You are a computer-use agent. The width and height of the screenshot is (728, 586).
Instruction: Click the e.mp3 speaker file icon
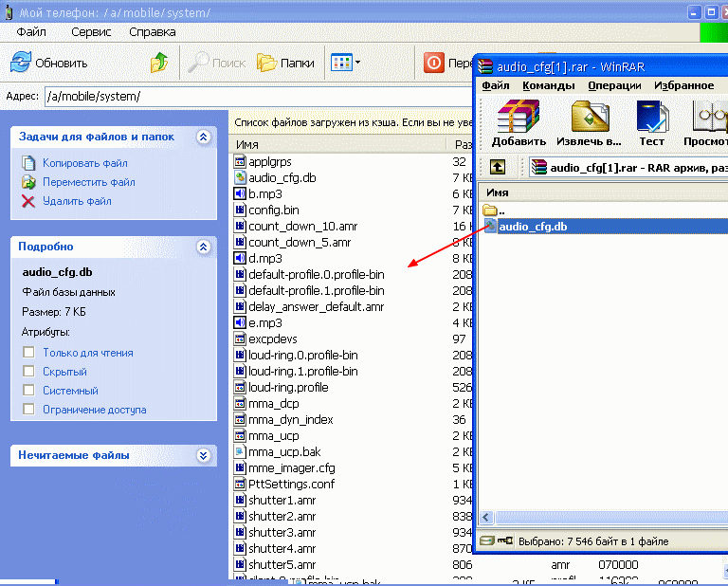click(240, 322)
